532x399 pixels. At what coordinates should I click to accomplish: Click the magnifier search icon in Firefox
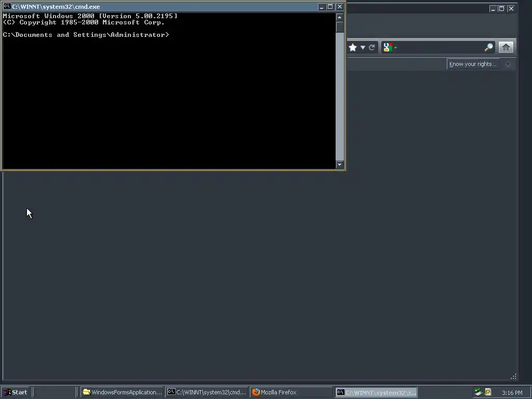click(x=488, y=47)
